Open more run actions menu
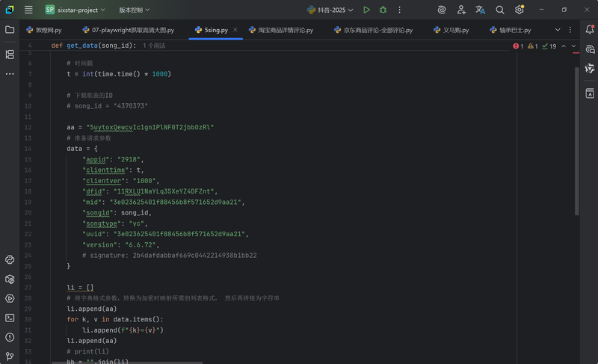598x364 pixels. pos(400,10)
